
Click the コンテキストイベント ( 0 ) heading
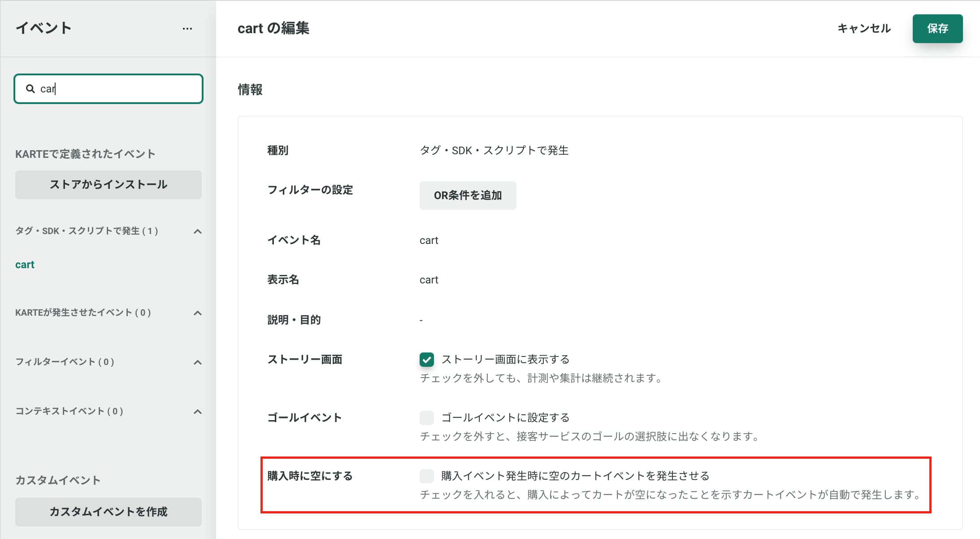click(69, 411)
